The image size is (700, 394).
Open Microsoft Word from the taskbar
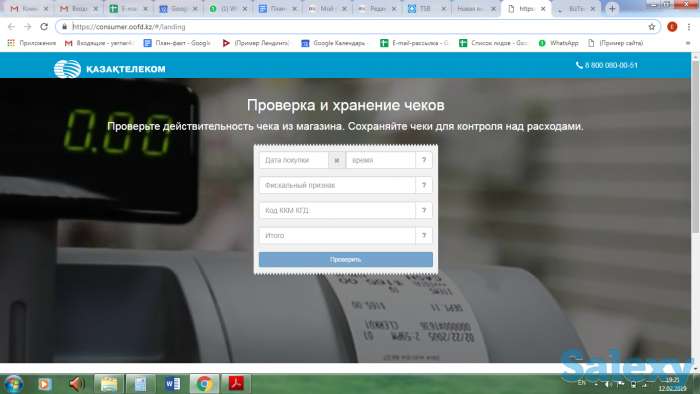pos(172,384)
